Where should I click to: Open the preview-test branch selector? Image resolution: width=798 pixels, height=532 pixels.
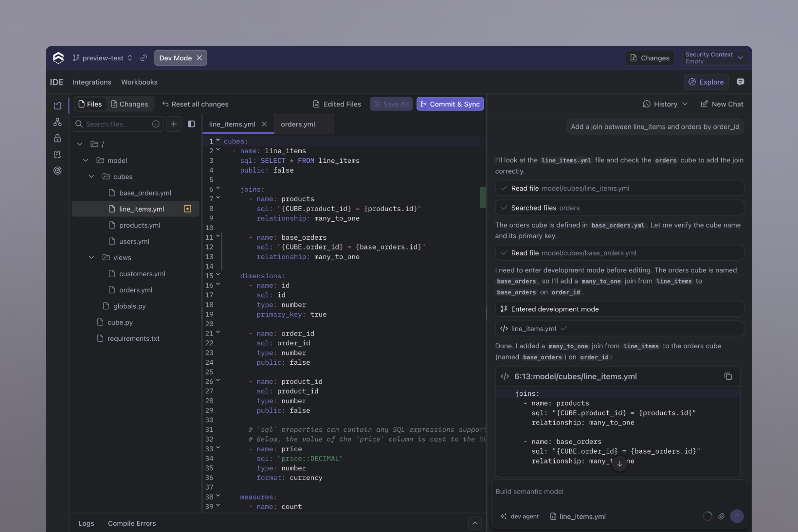pyautogui.click(x=103, y=58)
